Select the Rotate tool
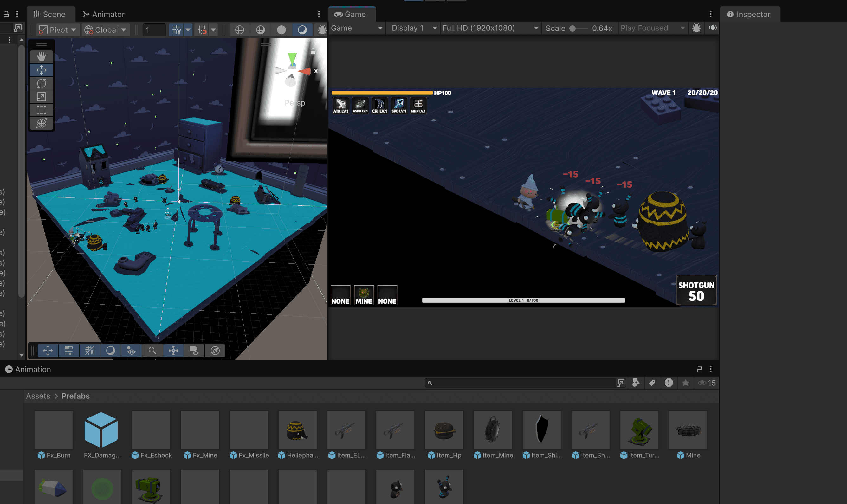 pos(42,83)
